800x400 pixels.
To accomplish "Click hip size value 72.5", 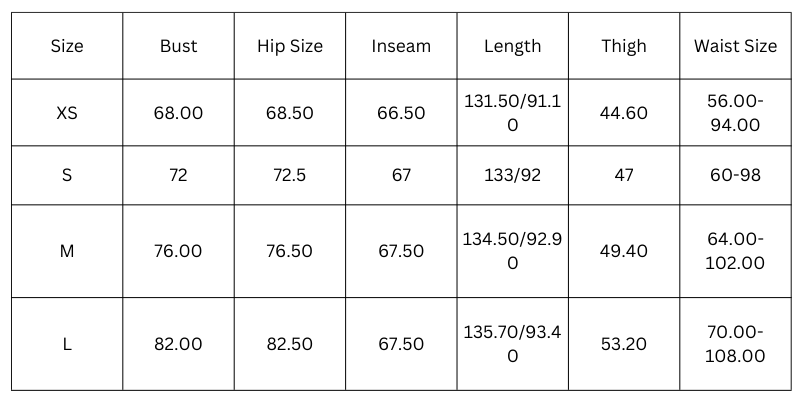I will pyautogui.click(x=290, y=175).
